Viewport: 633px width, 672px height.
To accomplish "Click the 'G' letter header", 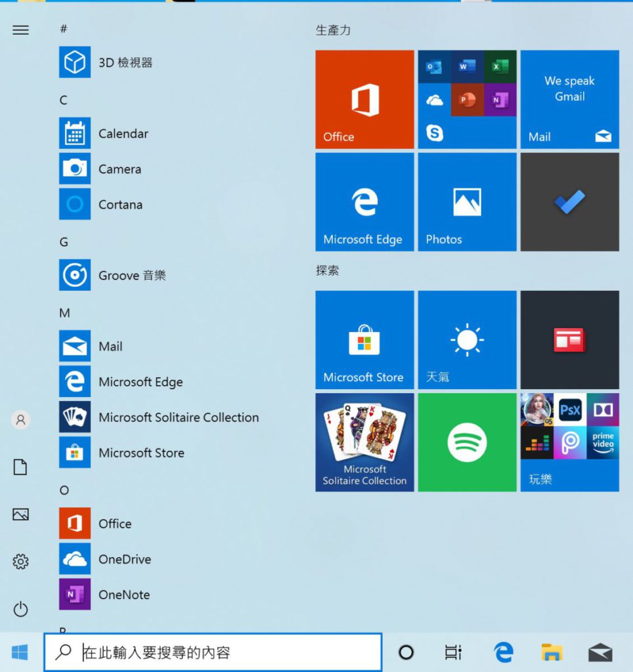I will click(x=64, y=242).
